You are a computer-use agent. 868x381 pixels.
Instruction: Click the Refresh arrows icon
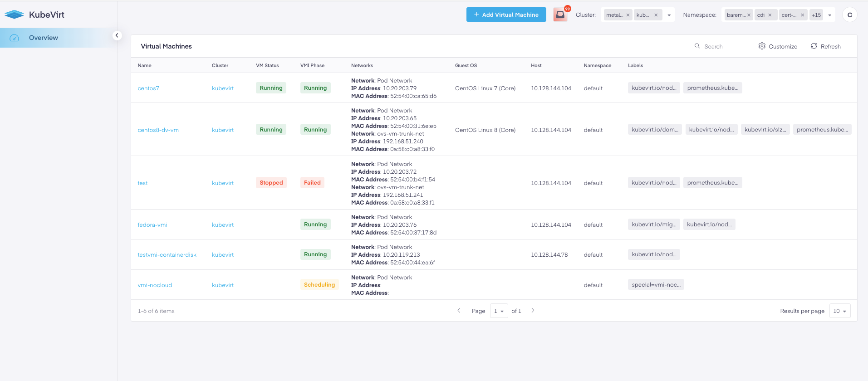[814, 46]
